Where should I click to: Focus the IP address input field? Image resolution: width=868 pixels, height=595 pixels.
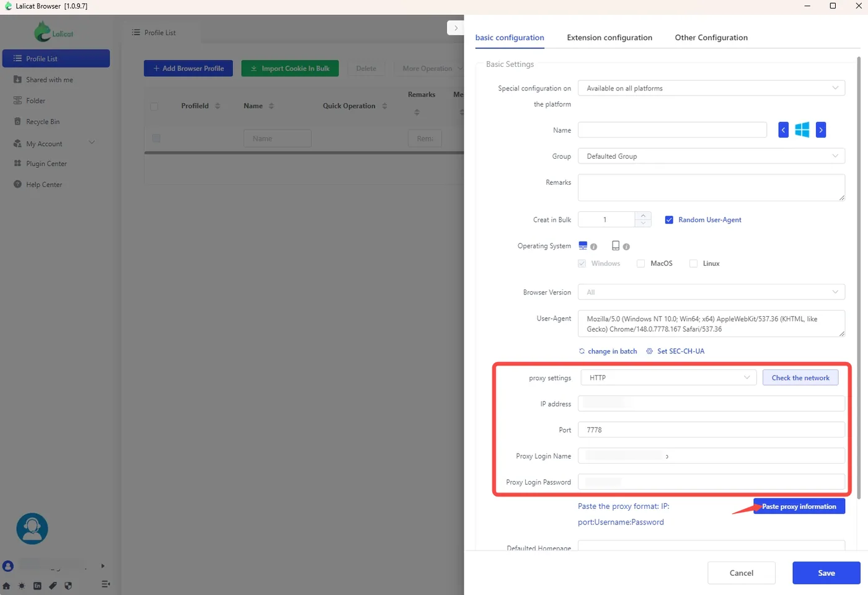[711, 403]
